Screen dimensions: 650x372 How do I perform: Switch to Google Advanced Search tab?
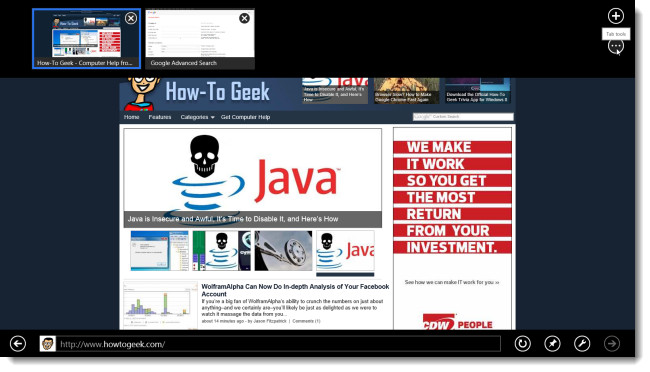[200, 39]
